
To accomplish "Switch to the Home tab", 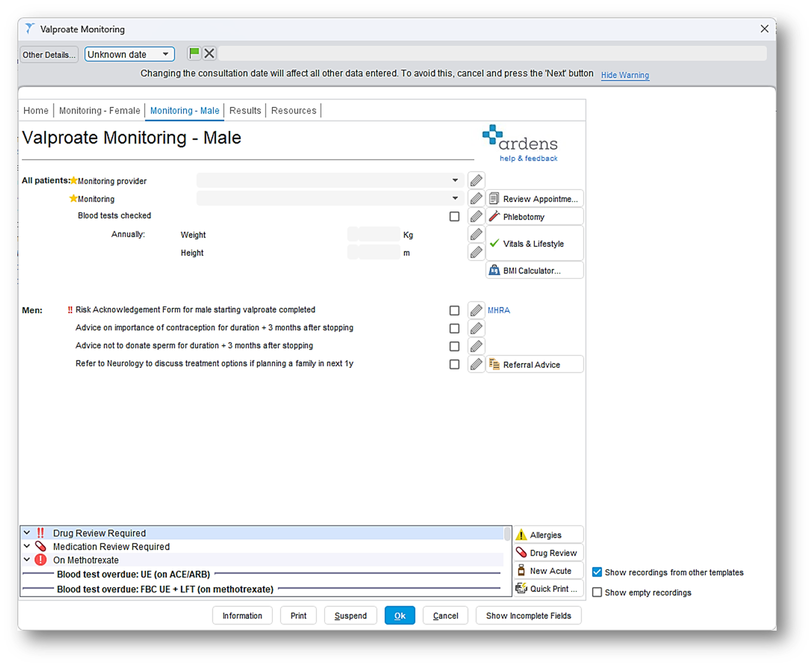I will (36, 111).
